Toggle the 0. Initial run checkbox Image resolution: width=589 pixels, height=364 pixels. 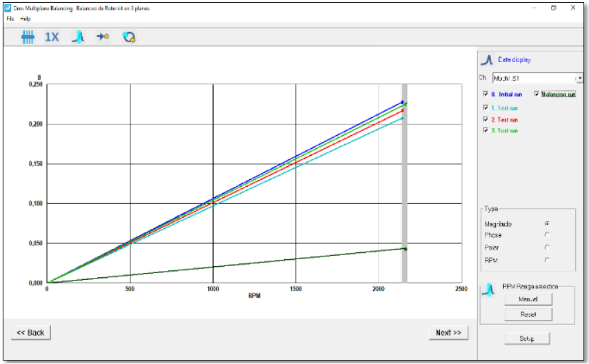click(x=486, y=94)
